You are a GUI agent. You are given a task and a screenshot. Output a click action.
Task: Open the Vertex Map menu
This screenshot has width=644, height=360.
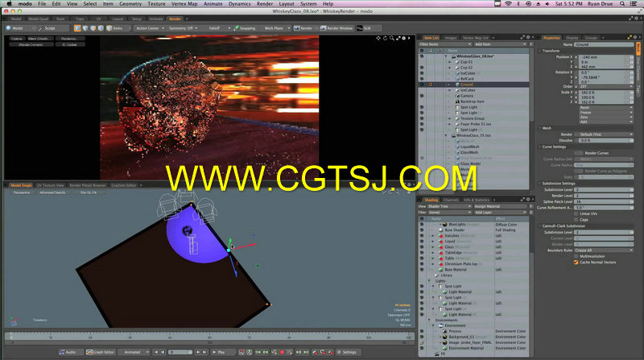[184, 4]
